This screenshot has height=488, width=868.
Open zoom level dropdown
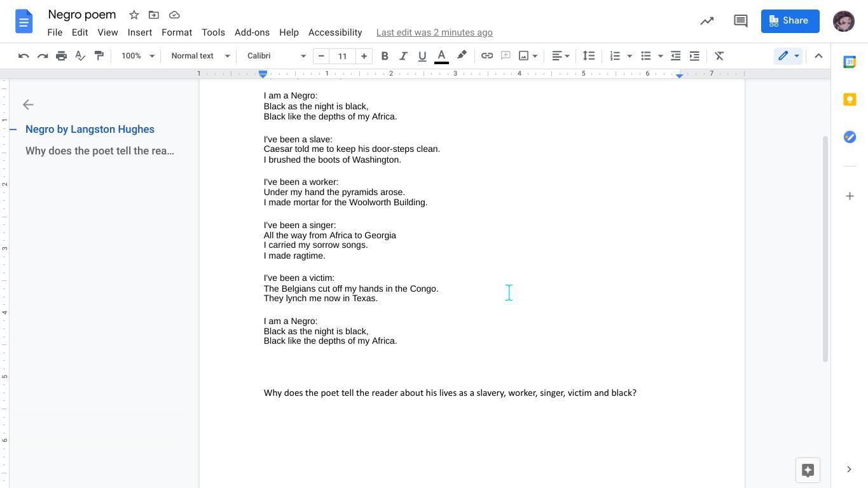click(x=138, y=56)
